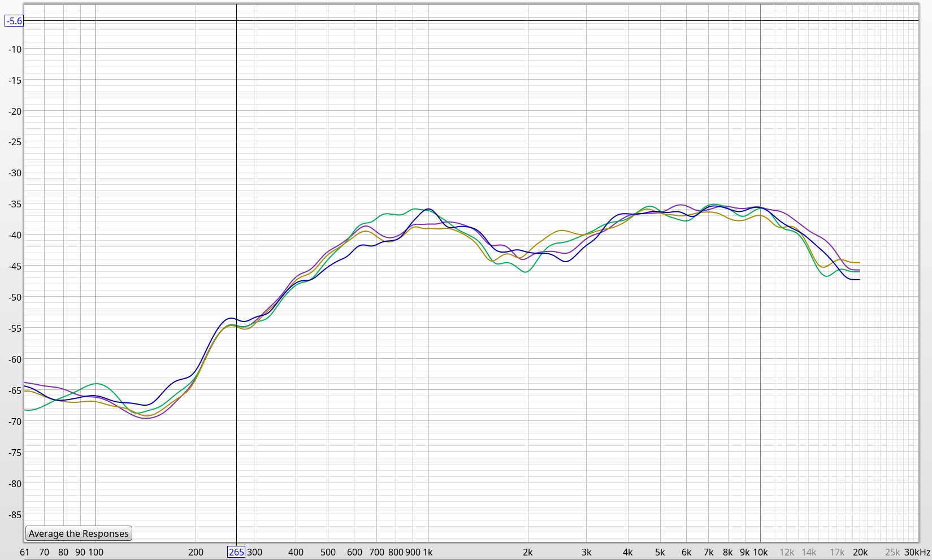Click the -40 dB vertical axis label
The width and height of the screenshot is (932, 560).
tap(15, 235)
